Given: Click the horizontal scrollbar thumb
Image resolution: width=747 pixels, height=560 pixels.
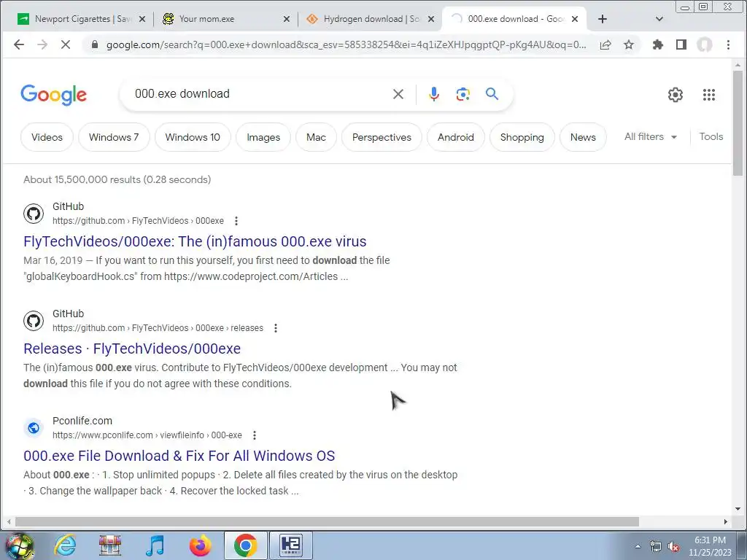Looking at the screenshot, I should pyautogui.click(x=327, y=521).
